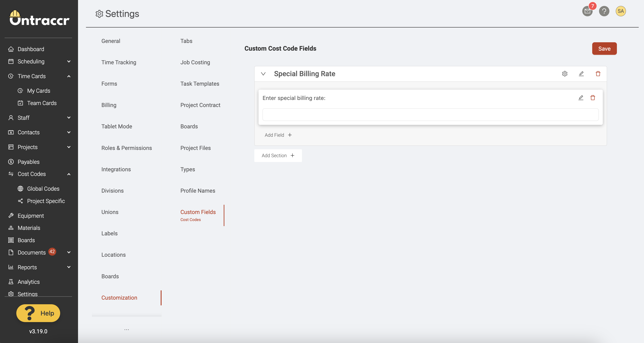Open Special Billing Rate section settings gear

click(564, 74)
